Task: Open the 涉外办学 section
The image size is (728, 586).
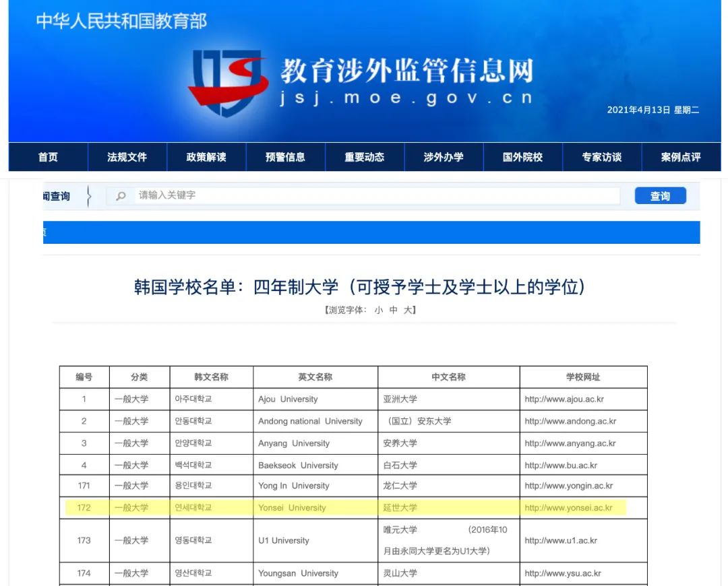Action: coord(444,157)
